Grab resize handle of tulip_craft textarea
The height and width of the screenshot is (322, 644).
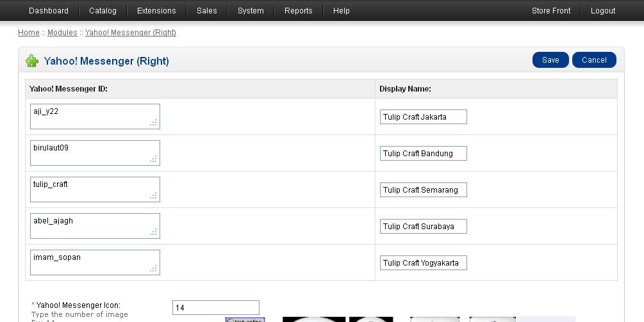[154, 196]
